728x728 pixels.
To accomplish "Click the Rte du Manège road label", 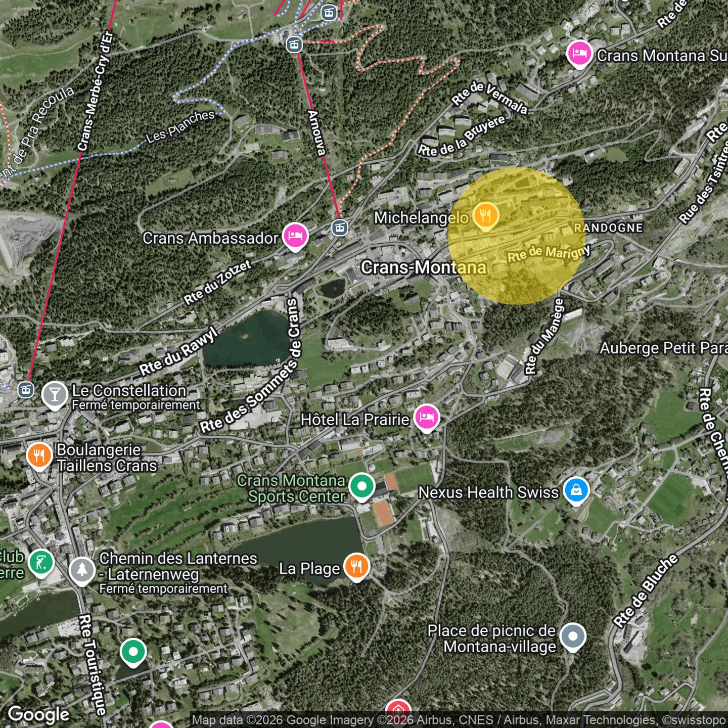I will pos(544,336).
